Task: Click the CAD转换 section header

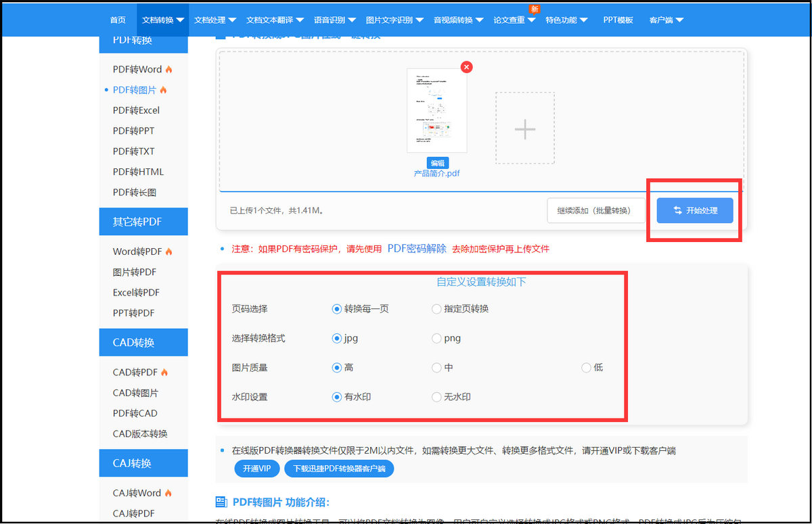Action: [143, 342]
